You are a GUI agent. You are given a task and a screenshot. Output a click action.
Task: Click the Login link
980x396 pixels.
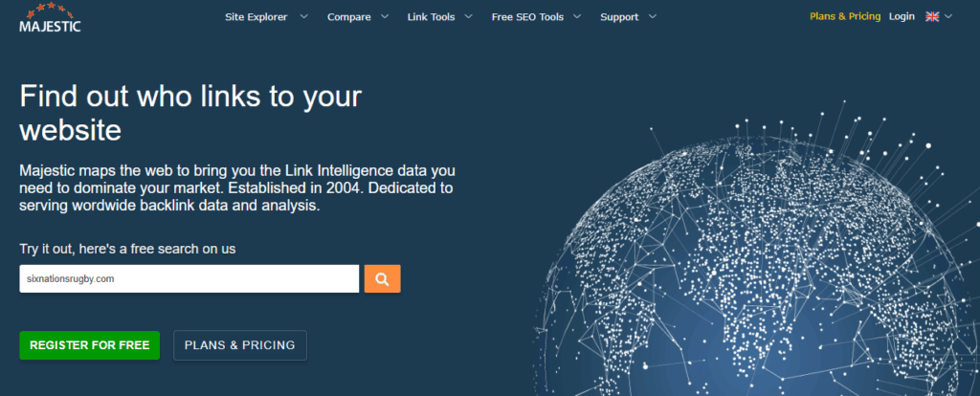[902, 17]
